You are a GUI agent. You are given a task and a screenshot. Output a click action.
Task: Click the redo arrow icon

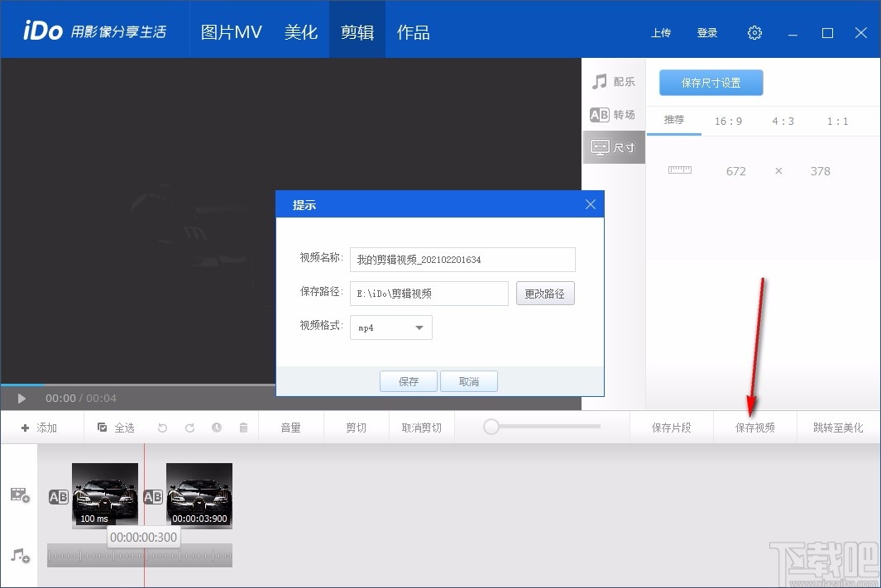click(x=189, y=427)
